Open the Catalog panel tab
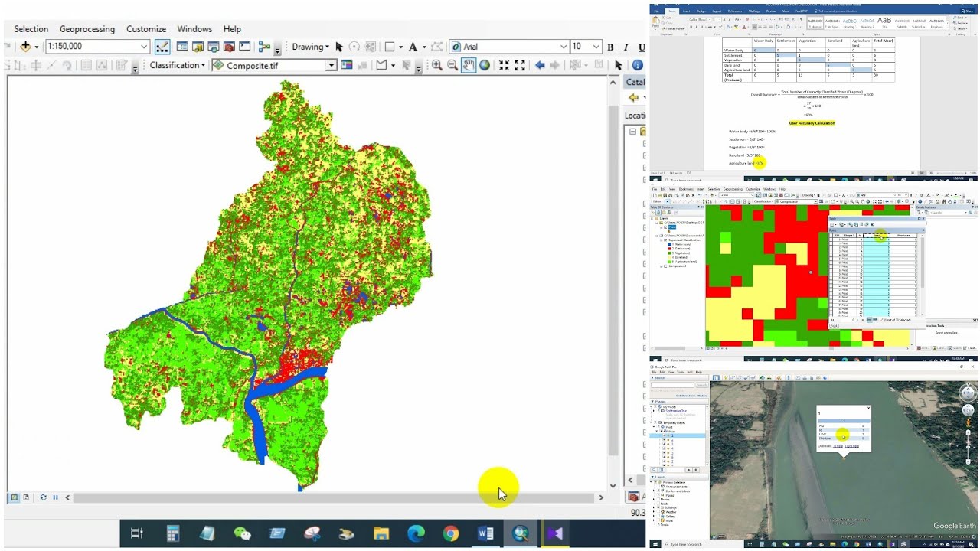This screenshot has height=551, width=980. point(635,82)
